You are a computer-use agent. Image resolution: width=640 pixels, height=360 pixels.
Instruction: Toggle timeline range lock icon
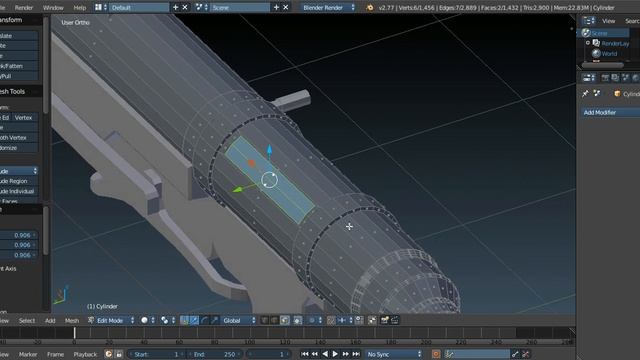(x=119, y=354)
